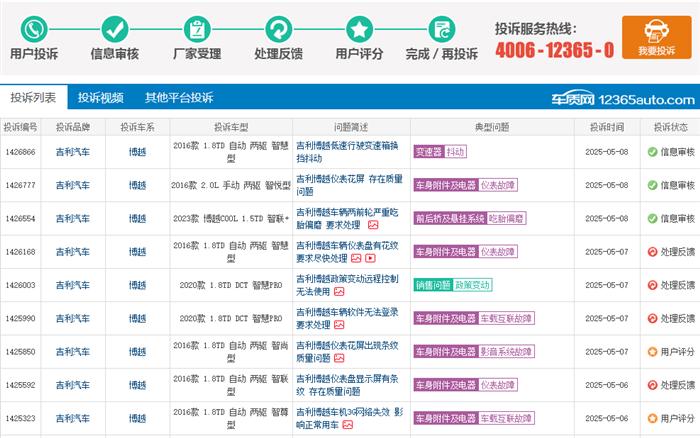The image size is (700, 438).
Task: Open 博越 series link in row 1425592
Action: tap(138, 385)
